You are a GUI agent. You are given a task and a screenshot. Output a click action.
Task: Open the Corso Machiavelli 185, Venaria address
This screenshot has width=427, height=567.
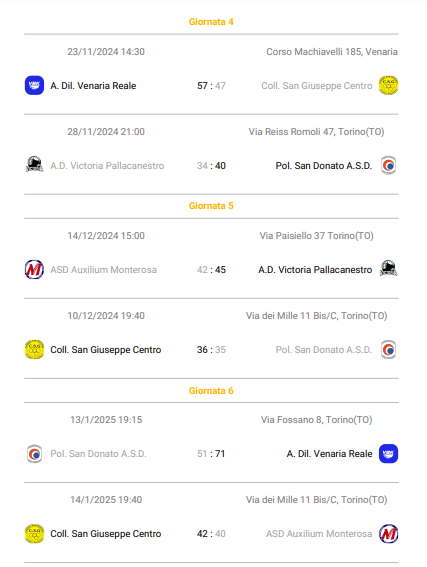[x=332, y=52]
